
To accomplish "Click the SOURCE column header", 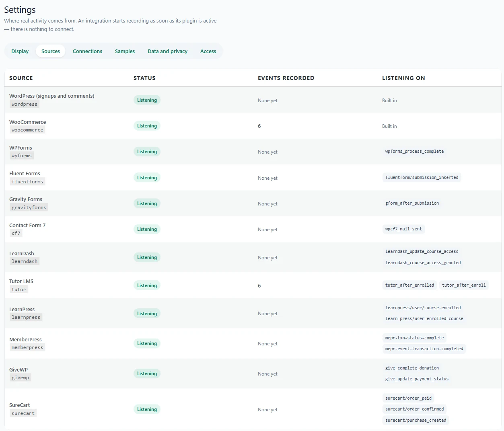I will (21, 78).
